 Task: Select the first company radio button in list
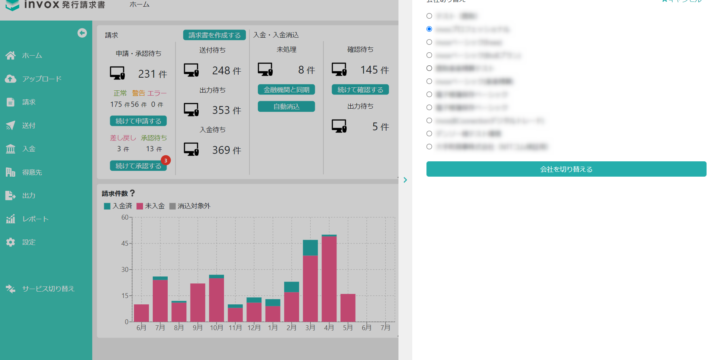(x=429, y=16)
